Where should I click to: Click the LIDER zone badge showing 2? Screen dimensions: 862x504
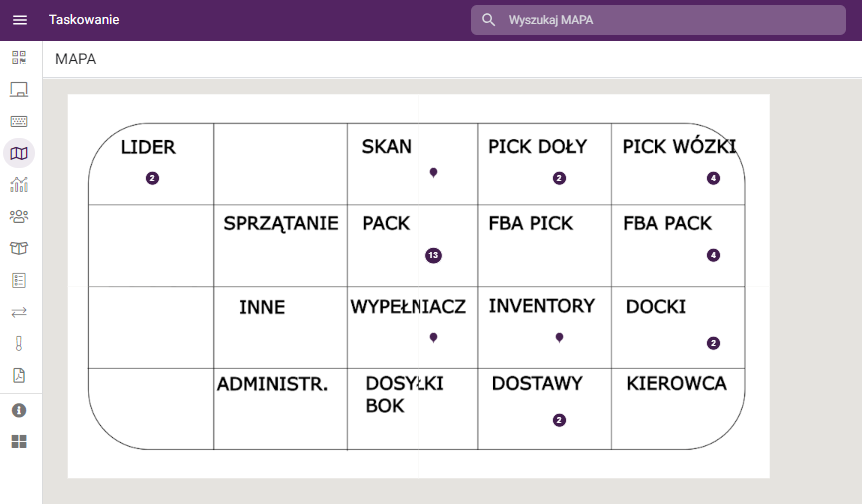point(152,179)
